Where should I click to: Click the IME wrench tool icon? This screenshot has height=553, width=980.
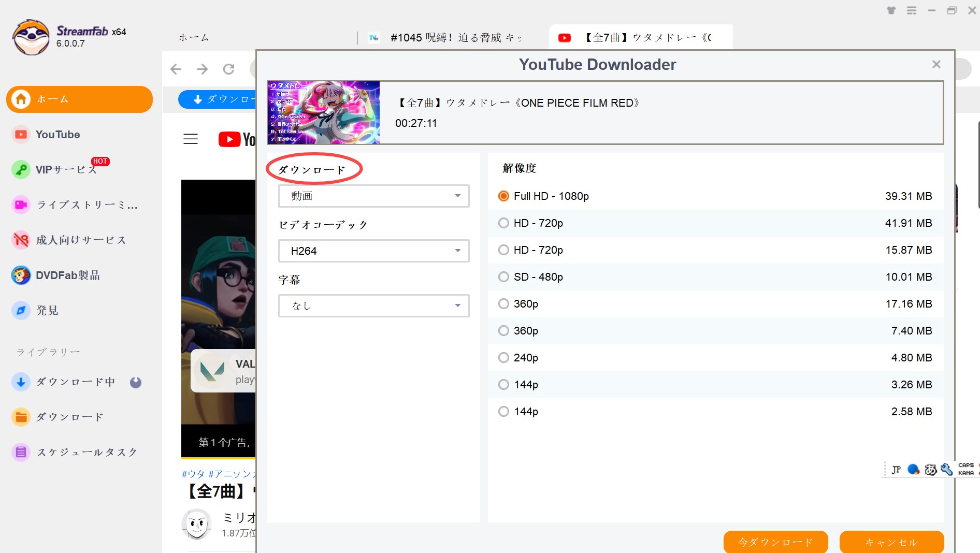(x=947, y=469)
